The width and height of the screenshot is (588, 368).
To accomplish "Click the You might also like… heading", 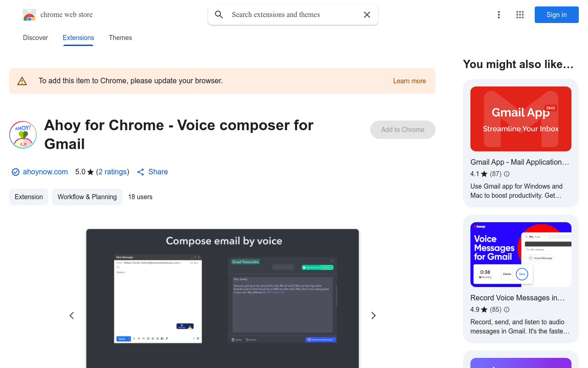I will click(518, 64).
